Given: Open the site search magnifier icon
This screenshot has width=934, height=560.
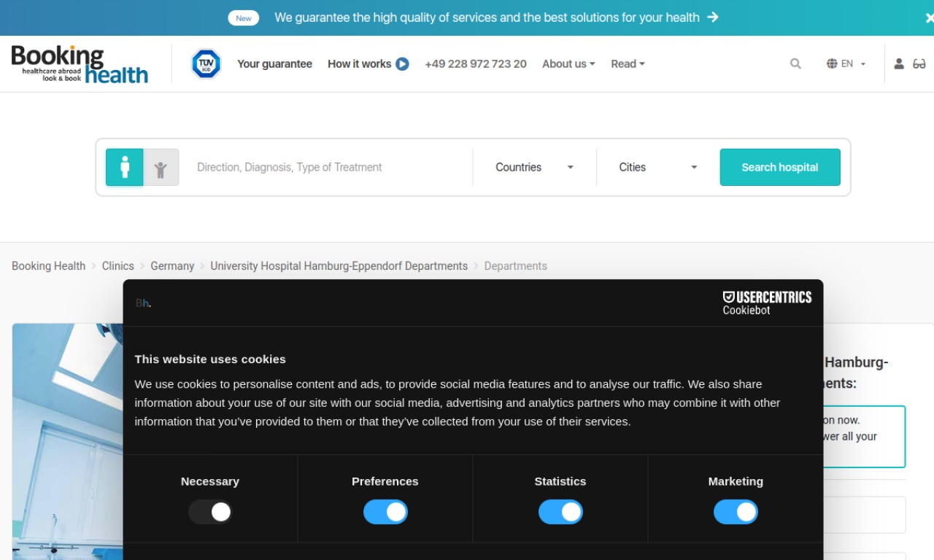Looking at the screenshot, I should 795,64.
